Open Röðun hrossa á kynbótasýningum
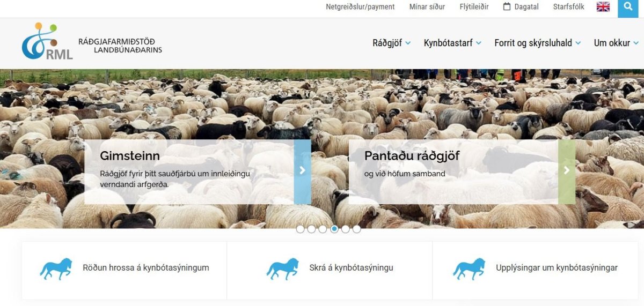 (146, 267)
